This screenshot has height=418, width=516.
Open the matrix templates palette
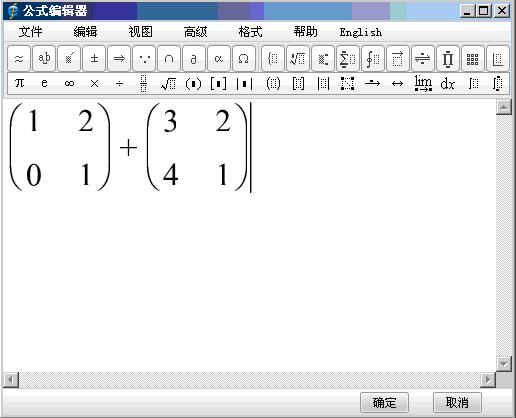tap(472, 59)
